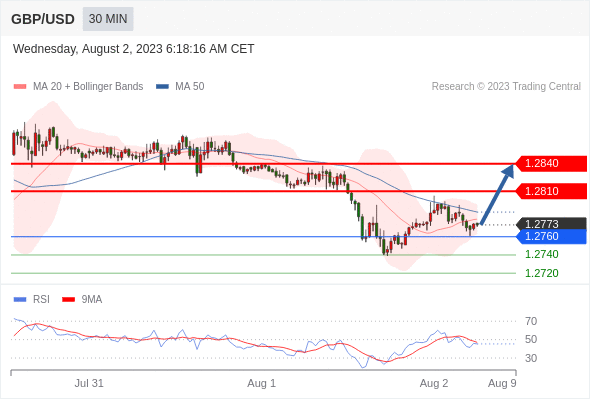Click the 1.2720 support level label
The height and width of the screenshot is (400, 590).
click(542, 273)
